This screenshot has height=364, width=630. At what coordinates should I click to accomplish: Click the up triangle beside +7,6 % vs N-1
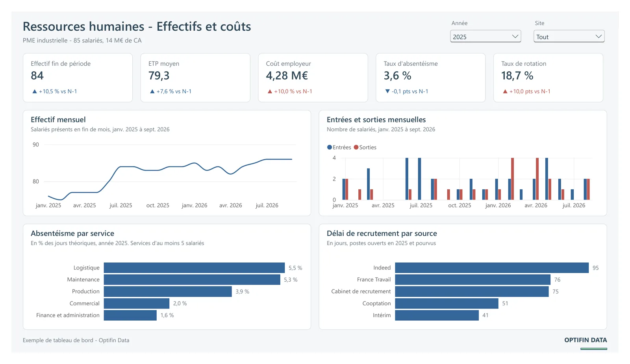(152, 91)
